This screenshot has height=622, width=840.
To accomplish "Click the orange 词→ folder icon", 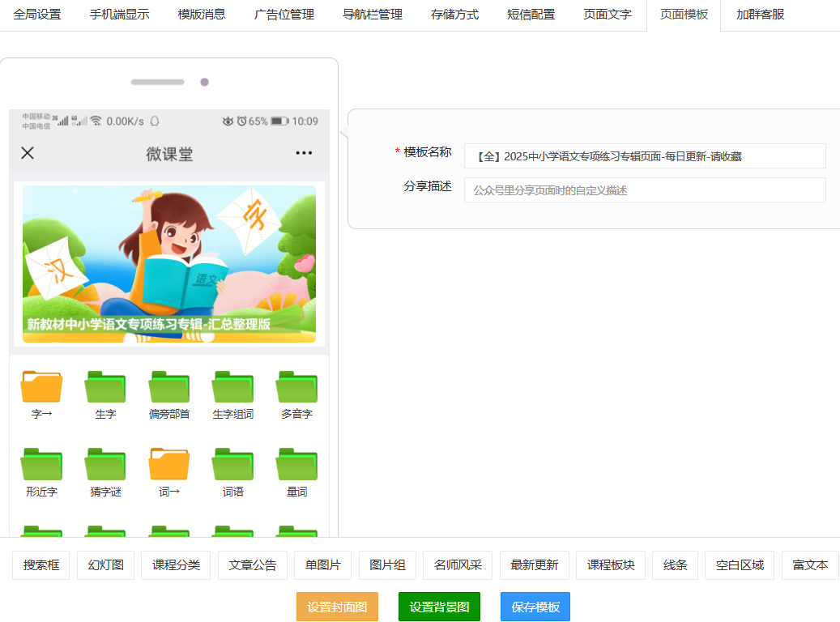I will tap(168, 465).
